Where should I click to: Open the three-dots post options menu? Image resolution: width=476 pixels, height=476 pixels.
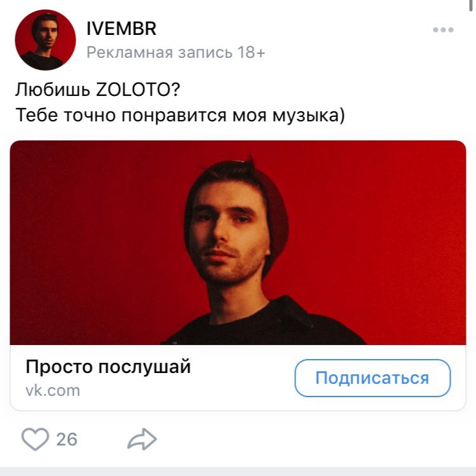point(443,30)
